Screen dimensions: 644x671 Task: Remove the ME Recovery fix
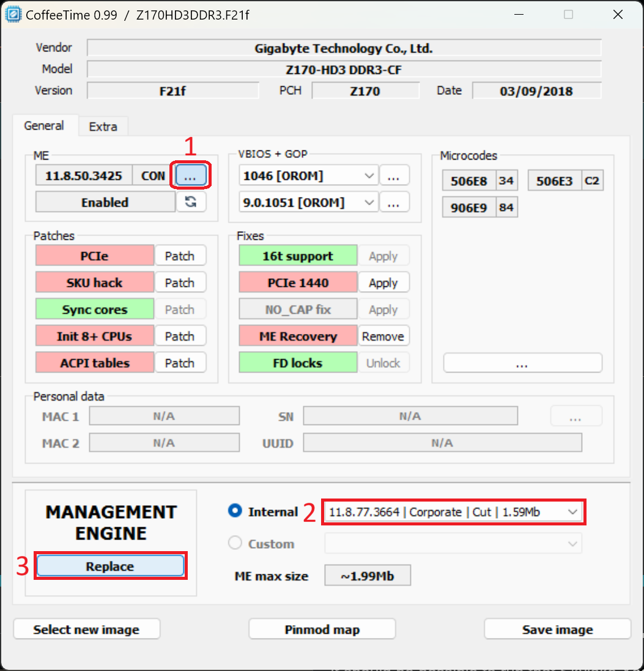[x=383, y=336]
